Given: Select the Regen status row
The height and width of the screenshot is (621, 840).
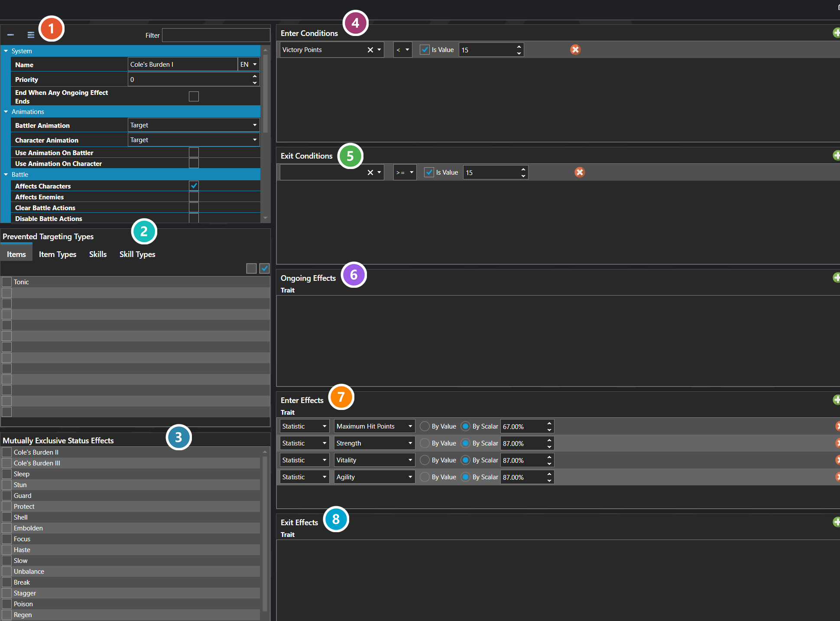Looking at the screenshot, I should coord(131,614).
